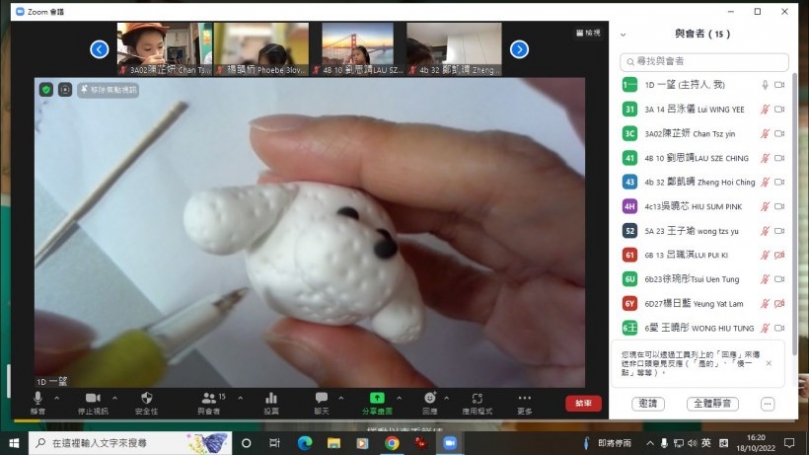Image resolution: width=809 pixels, height=455 pixels.
Task: Open participants options caret
Action: (240, 398)
